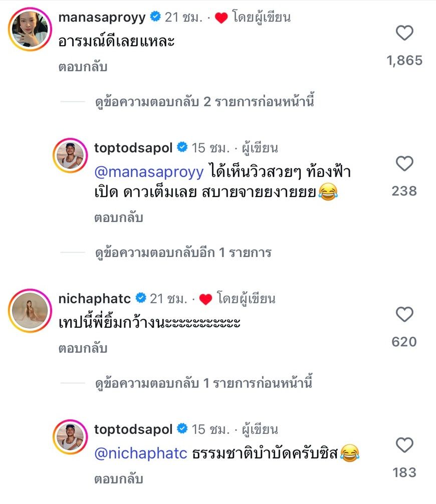
Task: Tap the @manasaproyy mention in the reply
Action: [x=149, y=172]
